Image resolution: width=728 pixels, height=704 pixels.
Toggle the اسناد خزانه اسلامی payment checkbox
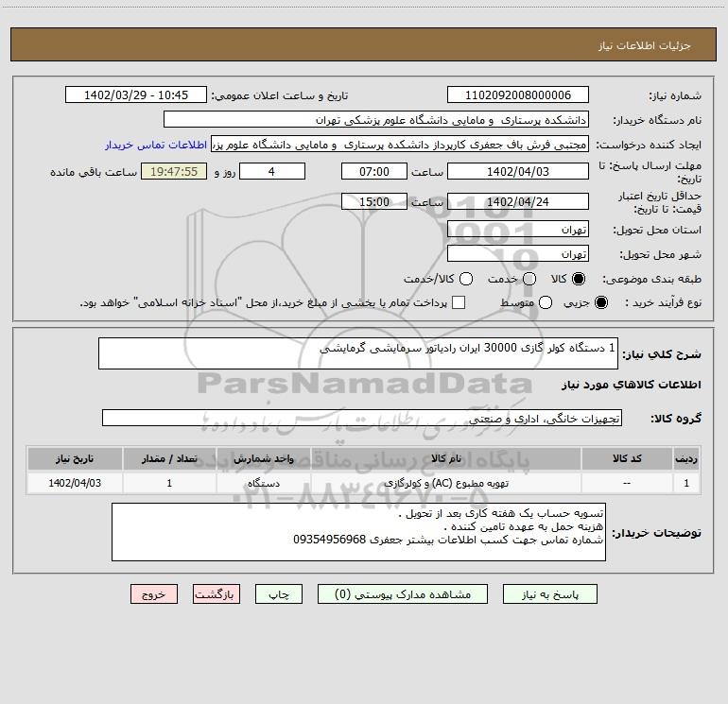pyautogui.click(x=459, y=302)
